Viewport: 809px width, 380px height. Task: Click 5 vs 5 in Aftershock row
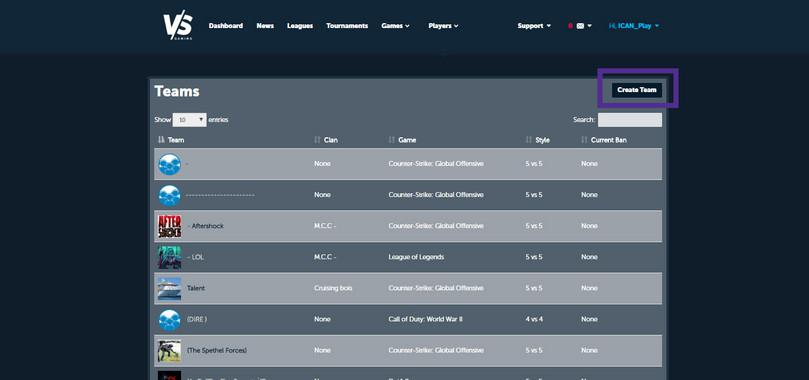point(534,226)
